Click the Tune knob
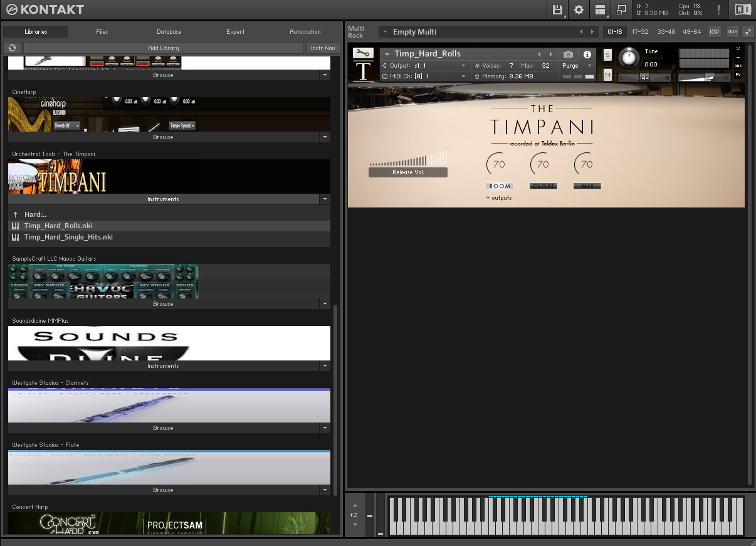This screenshot has width=756, height=546. click(629, 58)
